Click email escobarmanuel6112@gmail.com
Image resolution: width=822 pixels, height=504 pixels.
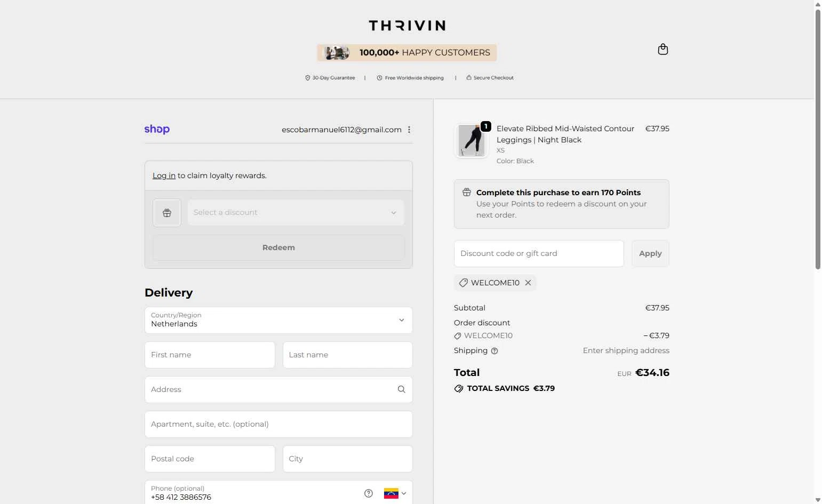point(341,130)
